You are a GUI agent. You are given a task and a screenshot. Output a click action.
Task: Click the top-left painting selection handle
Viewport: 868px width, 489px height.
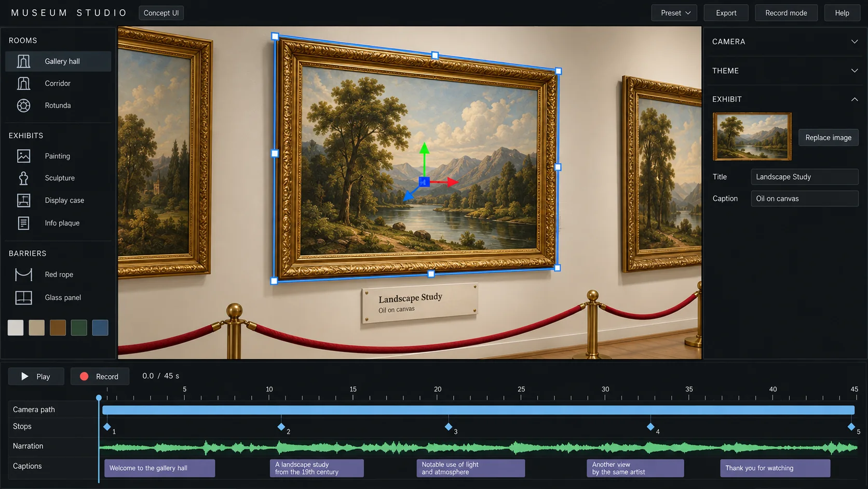click(x=275, y=36)
